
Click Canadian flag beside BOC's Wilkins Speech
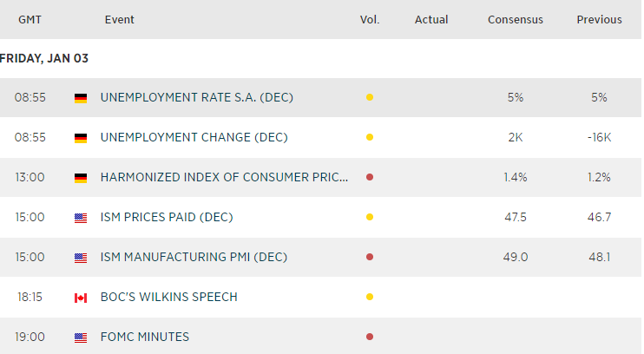point(81,298)
